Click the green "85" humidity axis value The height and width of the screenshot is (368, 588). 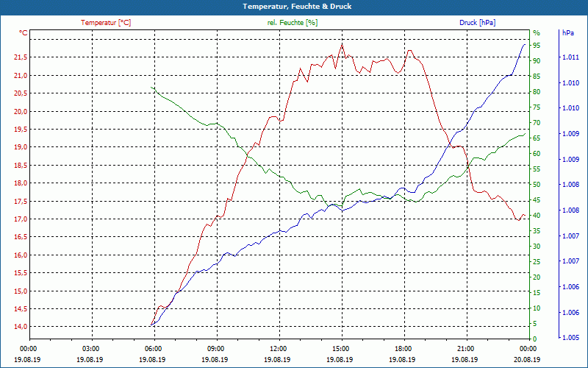coord(537,77)
